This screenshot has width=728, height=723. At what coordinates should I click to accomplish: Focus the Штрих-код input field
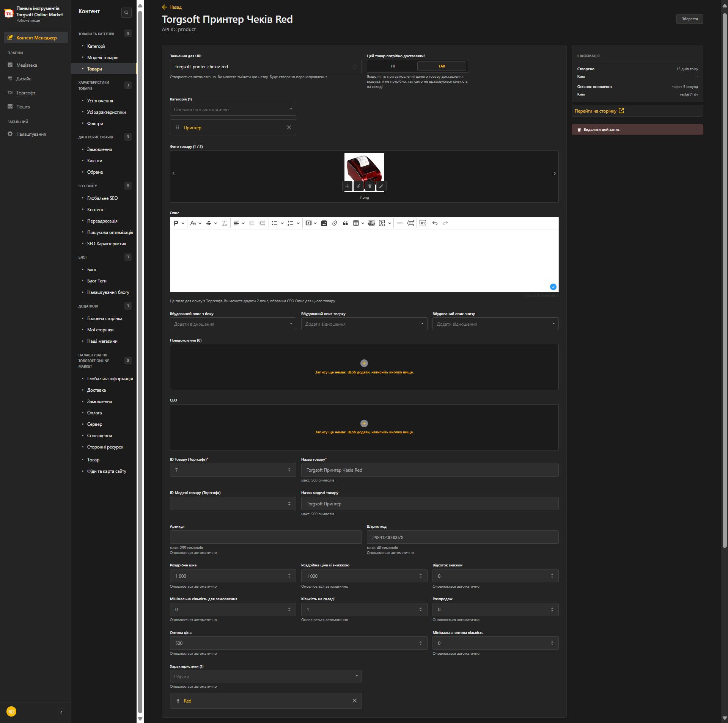462,537
